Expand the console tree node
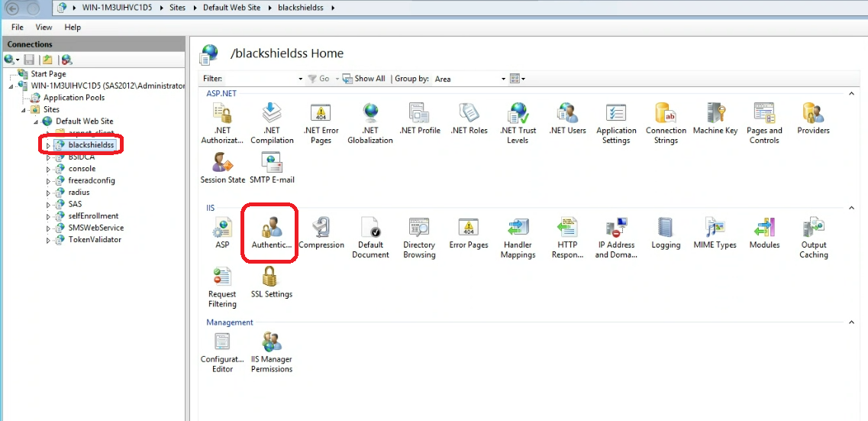 tap(48, 169)
